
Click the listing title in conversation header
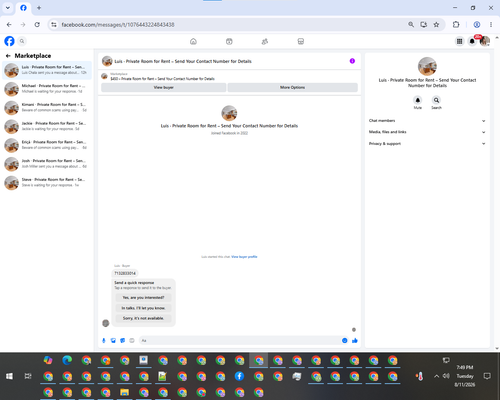183,61
